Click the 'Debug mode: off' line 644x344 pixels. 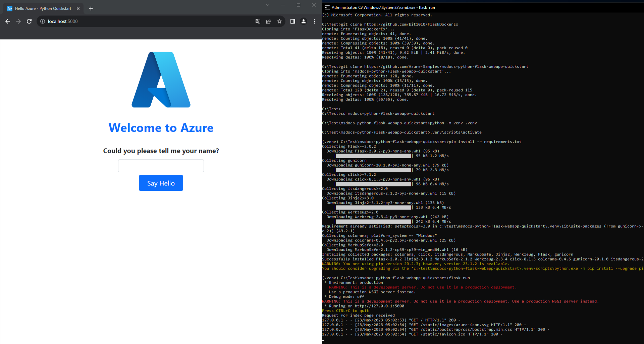tap(344, 297)
